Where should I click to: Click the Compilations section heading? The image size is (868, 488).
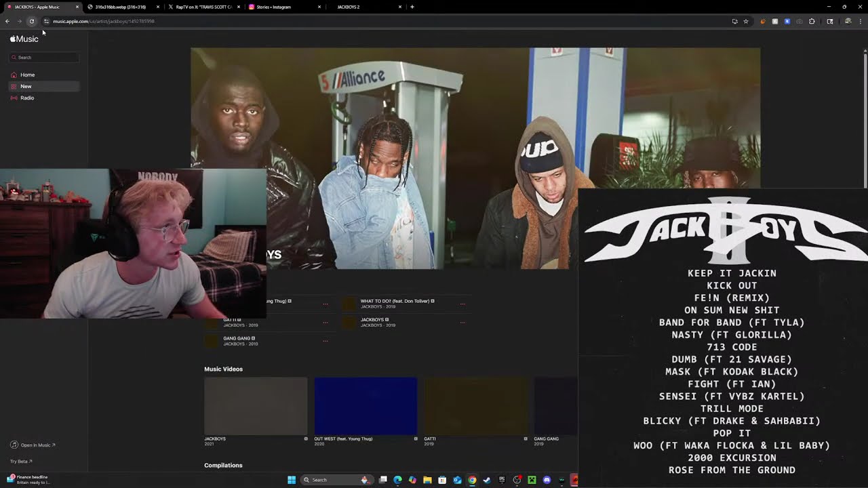coord(223,466)
